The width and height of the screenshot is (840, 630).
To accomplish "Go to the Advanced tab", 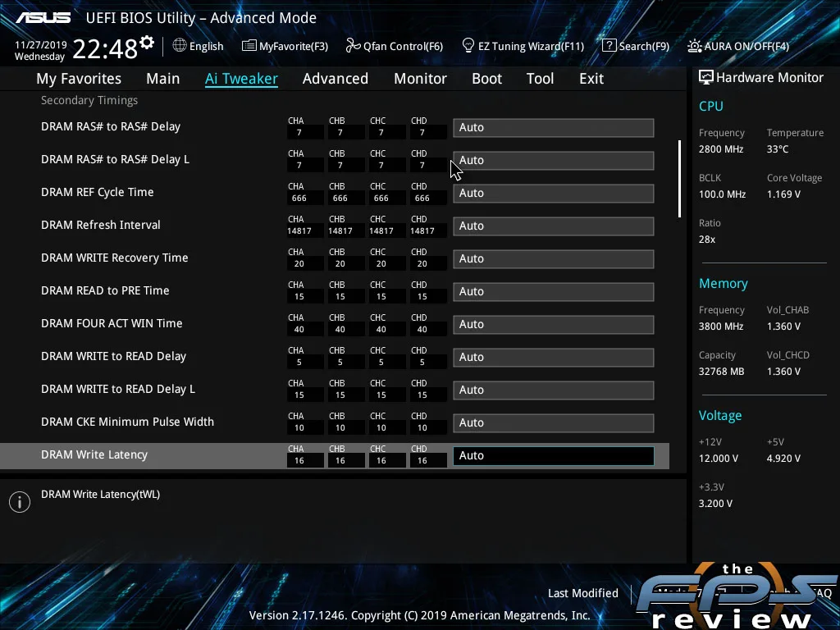I will pos(336,79).
